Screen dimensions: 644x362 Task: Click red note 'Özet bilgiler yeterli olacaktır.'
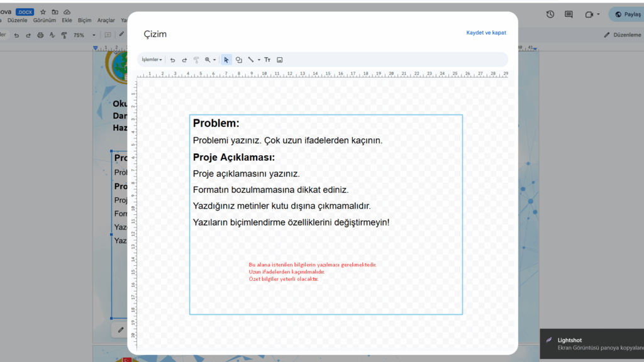(x=284, y=279)
